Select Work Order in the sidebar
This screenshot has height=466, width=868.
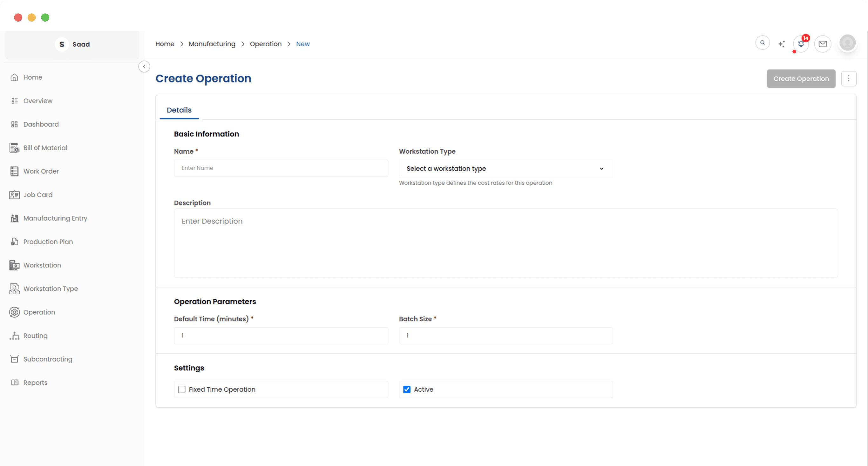coord(41,171)
